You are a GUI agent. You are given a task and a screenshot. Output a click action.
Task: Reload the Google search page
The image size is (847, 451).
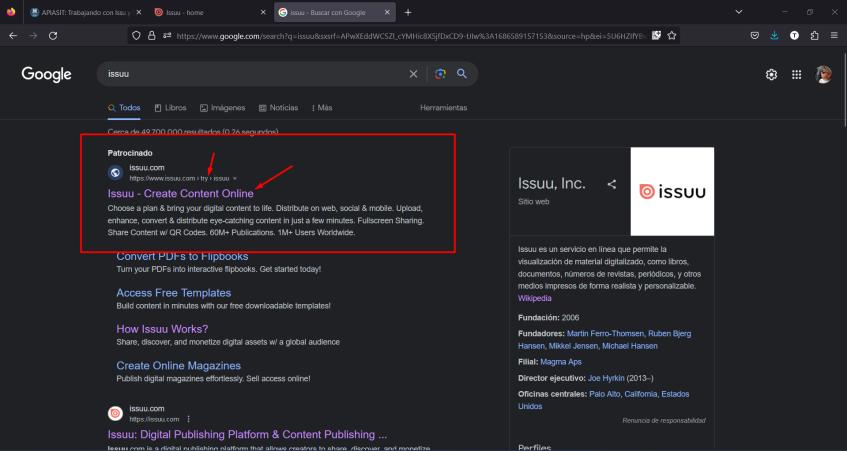pos(53,36)
